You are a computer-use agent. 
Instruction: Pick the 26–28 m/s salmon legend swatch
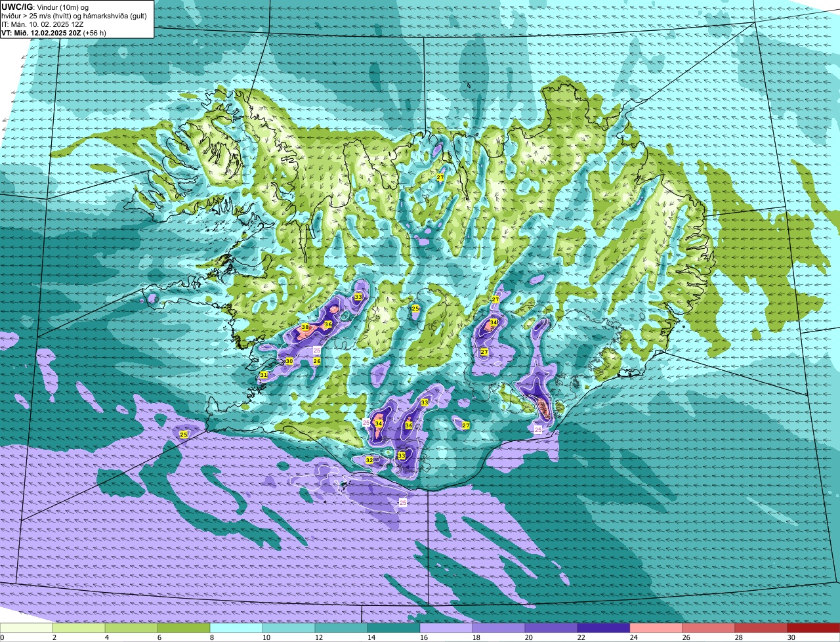(x=709, y=628)
